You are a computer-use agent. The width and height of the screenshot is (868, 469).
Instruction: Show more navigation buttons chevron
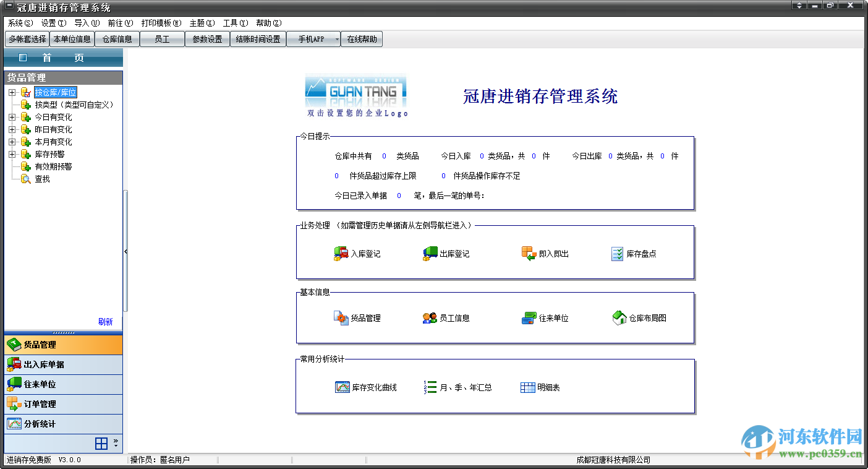(x=116, y=443)
